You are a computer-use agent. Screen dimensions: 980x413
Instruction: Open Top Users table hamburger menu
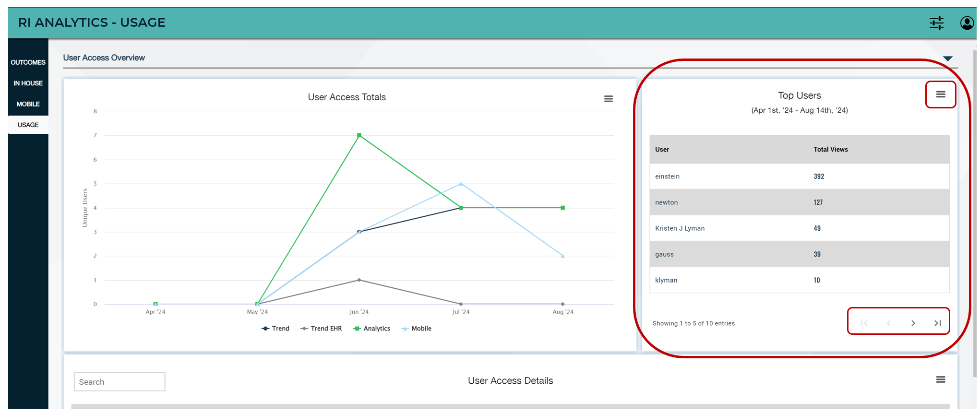point(941,94)
